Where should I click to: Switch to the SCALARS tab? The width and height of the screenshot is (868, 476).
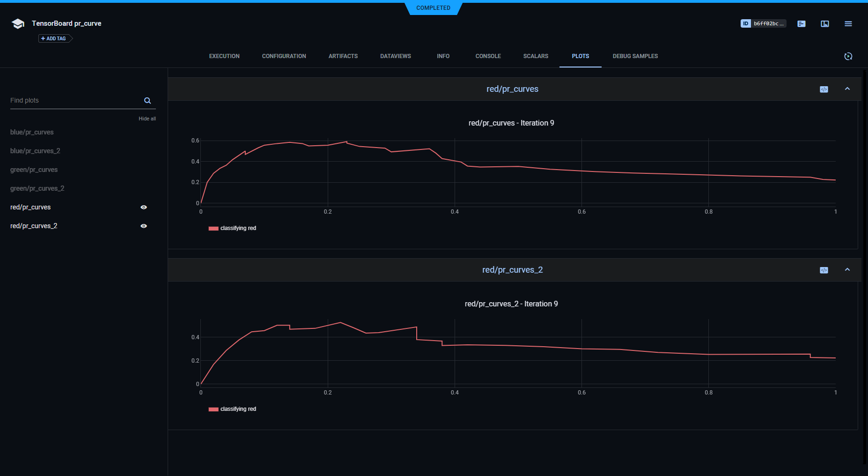tap(536, 56)
